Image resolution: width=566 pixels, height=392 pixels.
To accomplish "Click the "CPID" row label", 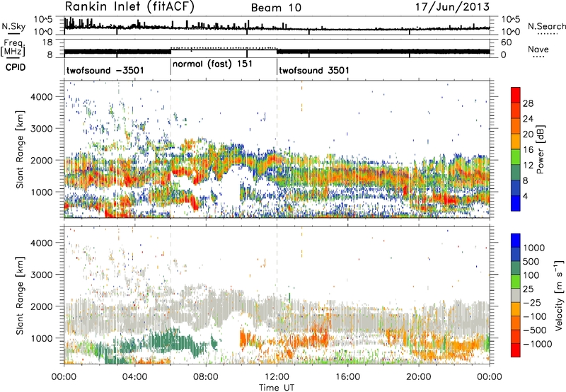I will [16, 67].
